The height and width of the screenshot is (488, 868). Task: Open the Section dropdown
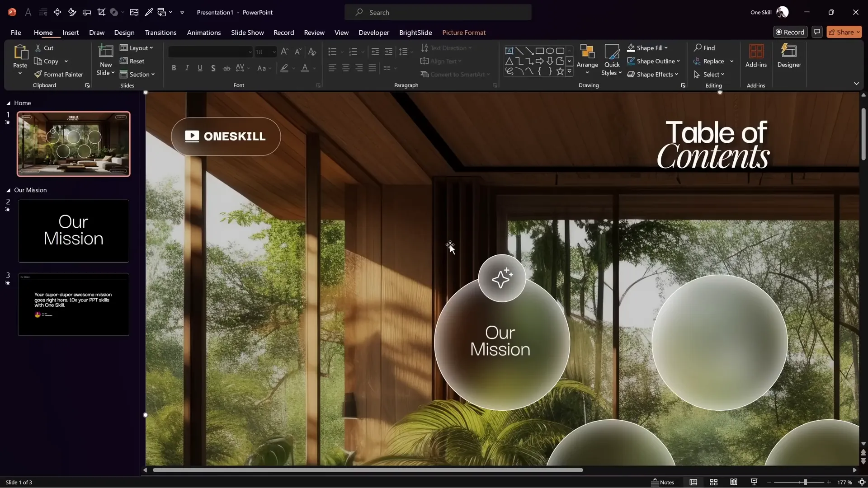pyautogui.click(x=137, y=74)
